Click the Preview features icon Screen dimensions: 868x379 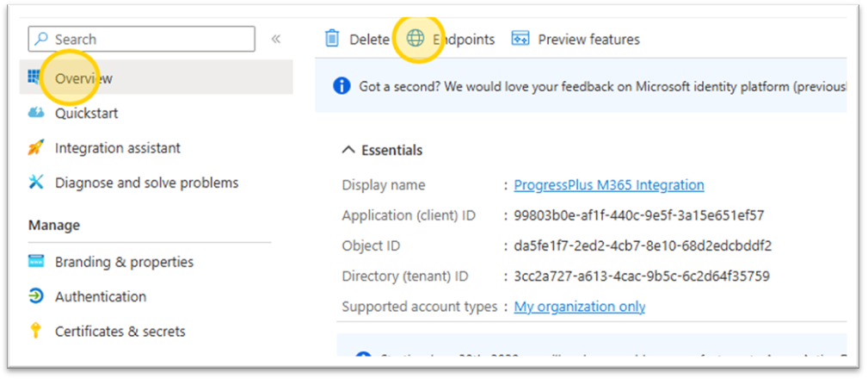(x=520, y=39)
